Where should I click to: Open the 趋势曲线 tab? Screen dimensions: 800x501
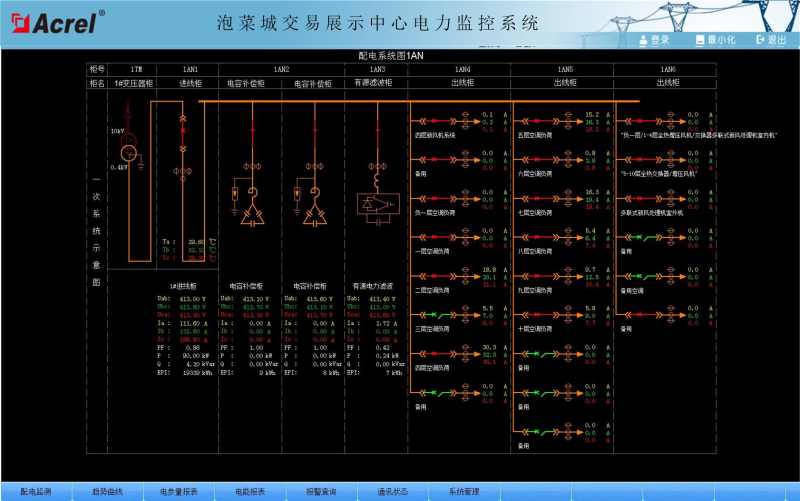(x=108, y=492)
